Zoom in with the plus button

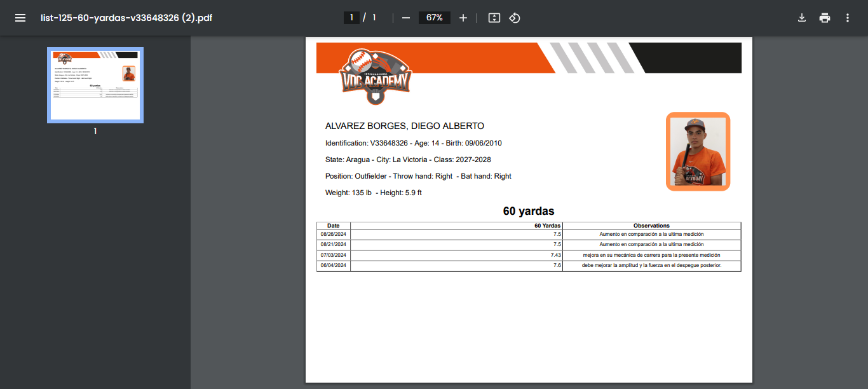(x=463, y=18)
